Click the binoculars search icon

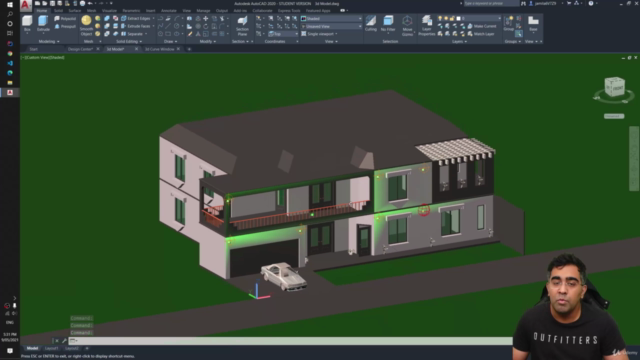(523, 3)
